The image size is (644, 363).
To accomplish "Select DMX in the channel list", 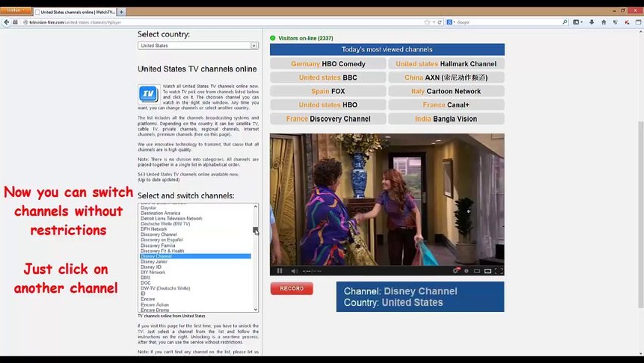I will [x=195, y=278].
